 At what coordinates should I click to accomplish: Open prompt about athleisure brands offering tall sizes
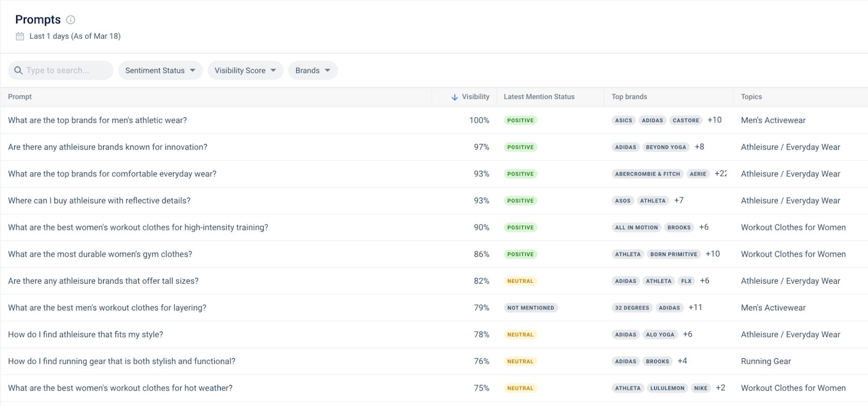103,281
